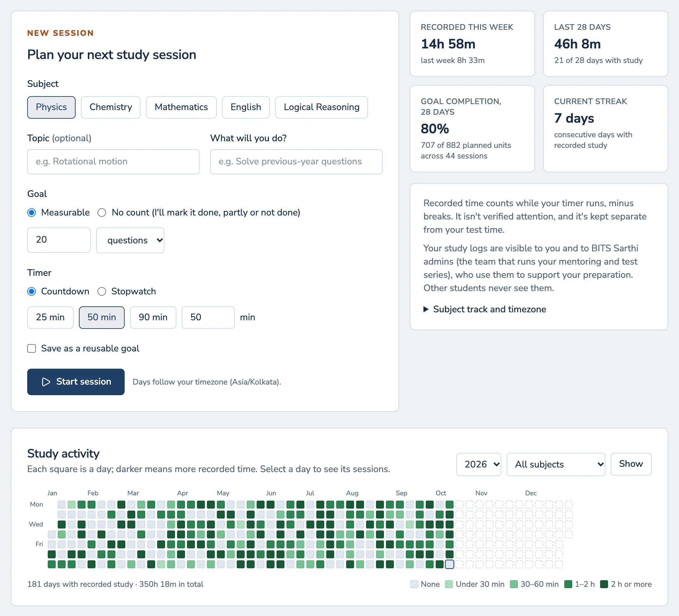The image size is (679, 616).
Task: Click the 46h 8m last 28 days value
Action: 577,44
